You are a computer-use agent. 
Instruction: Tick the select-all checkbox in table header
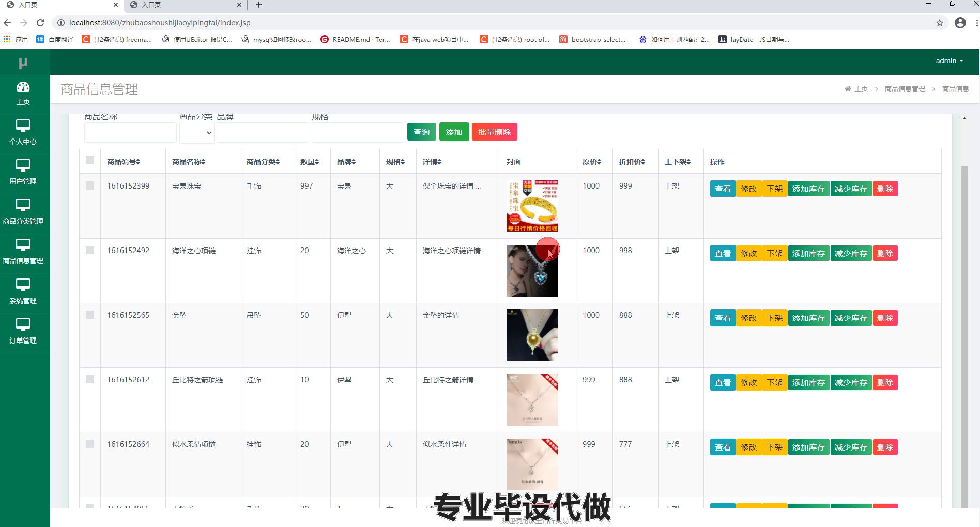[90, 160]
